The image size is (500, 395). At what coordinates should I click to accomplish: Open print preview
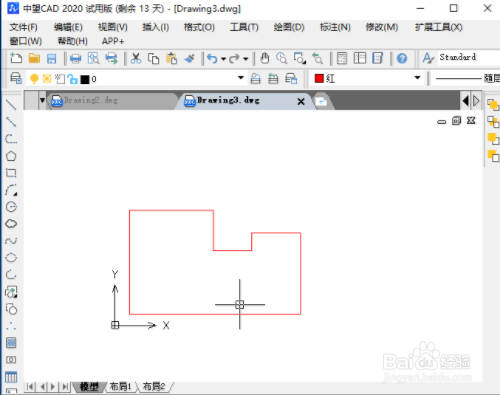[x=94, y=58]
